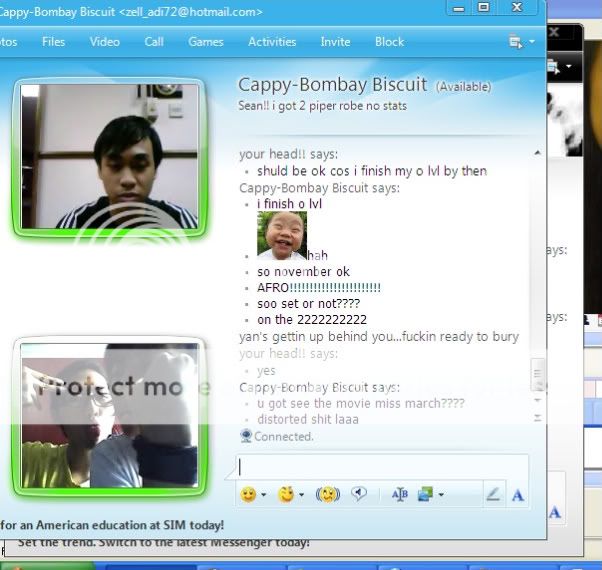Click the message 'i finish o lvl'
Viewport: 602px width, 570px height.
tap(289, 204)
